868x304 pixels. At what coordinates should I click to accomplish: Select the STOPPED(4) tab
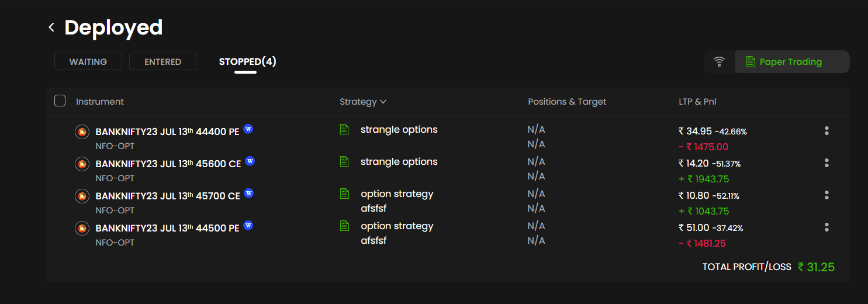(247, 61)
